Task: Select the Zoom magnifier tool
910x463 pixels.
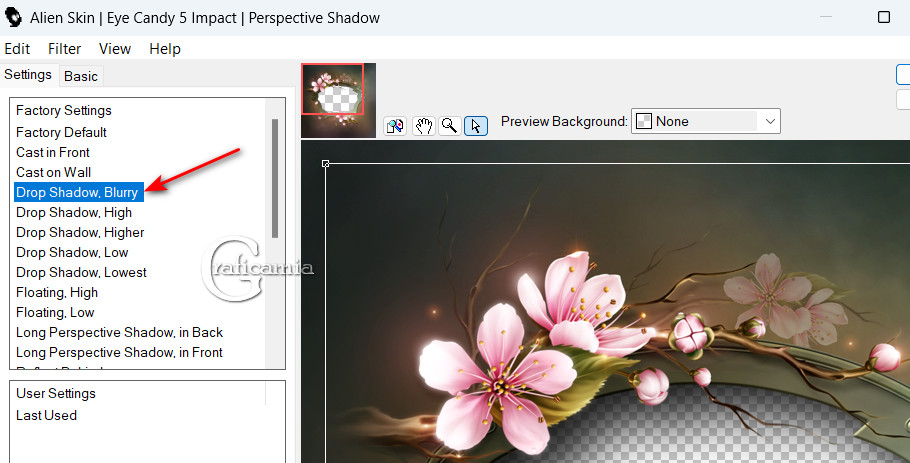Action: pyautogui.click(x=449, y=125)
